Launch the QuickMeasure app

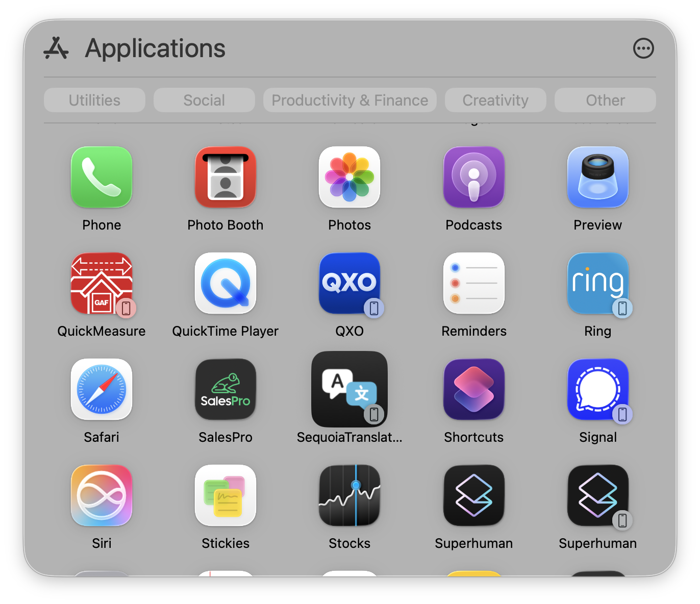point(102,283)
